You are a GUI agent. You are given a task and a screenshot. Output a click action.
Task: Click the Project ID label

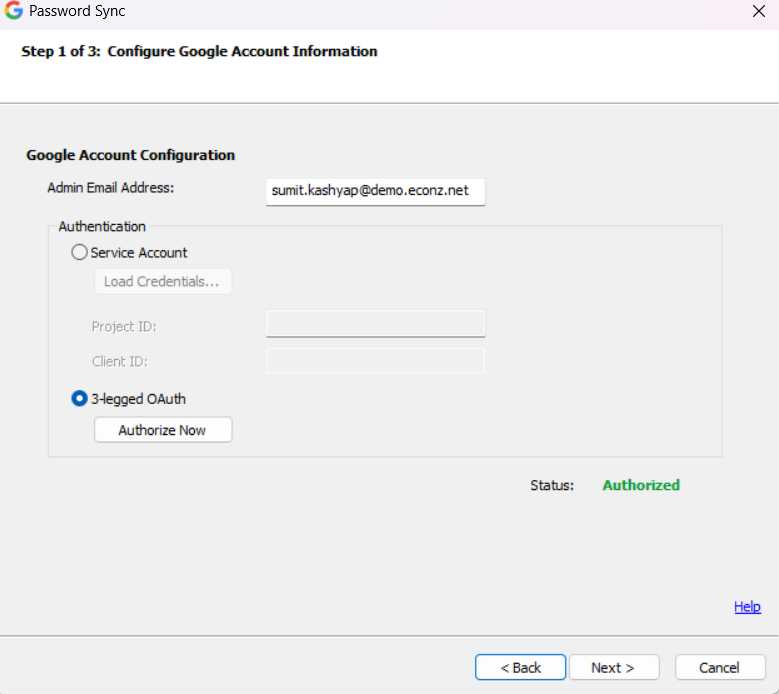(x=124, y=326)
